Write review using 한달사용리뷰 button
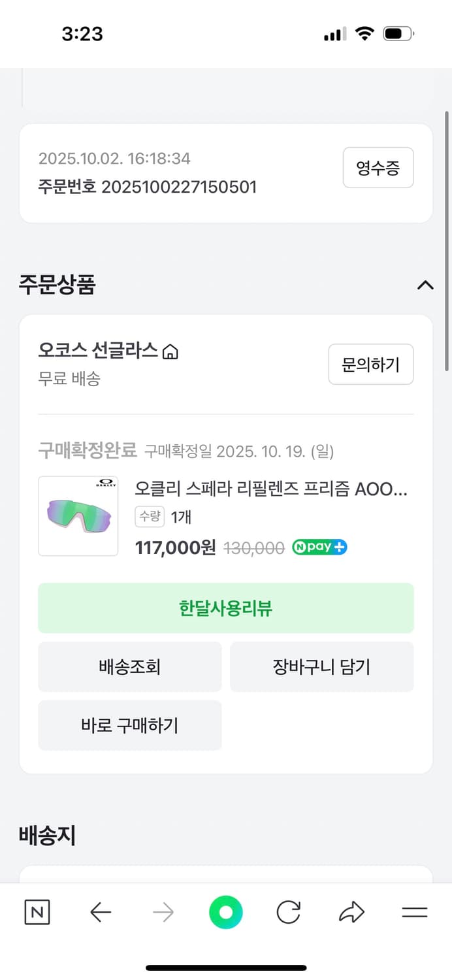Viewport: 452px width, 980px height. (x=225, y=608)
